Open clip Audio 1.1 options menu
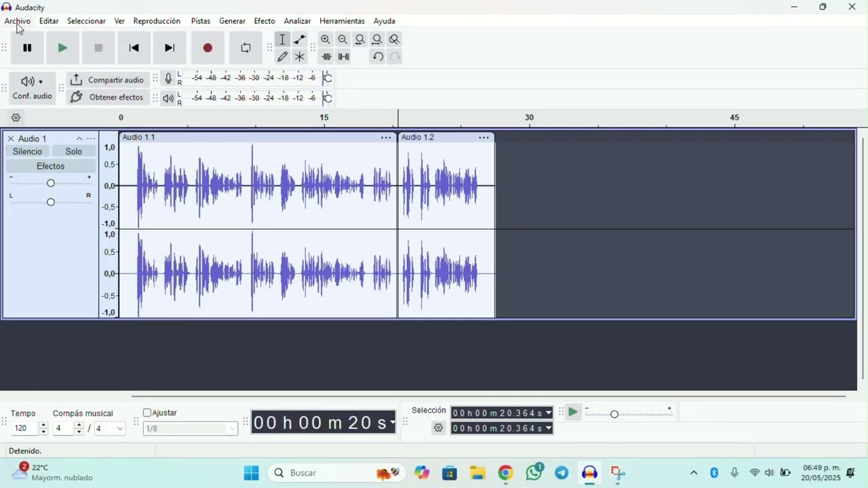 [386, 138]
